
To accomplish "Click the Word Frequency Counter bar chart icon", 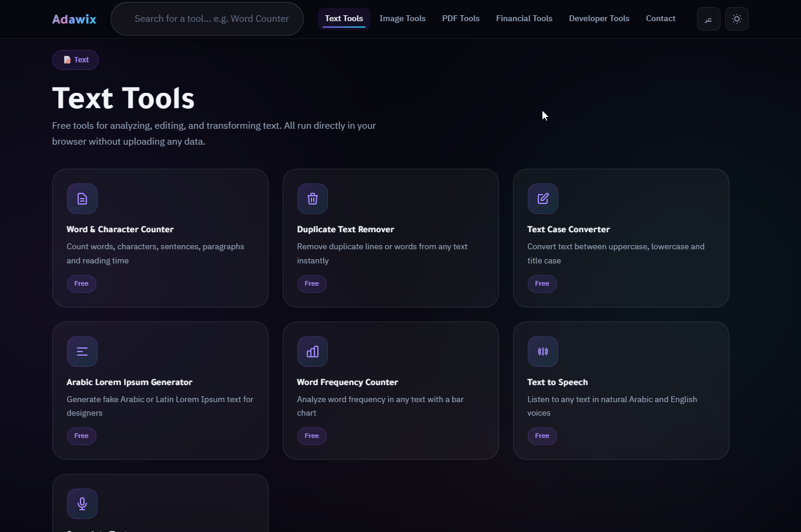I will 313,352.
